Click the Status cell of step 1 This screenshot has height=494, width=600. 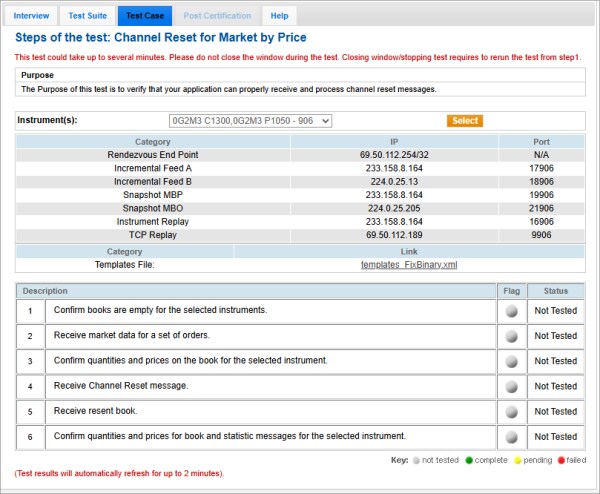pyautogui.click(x=555, y=311)
